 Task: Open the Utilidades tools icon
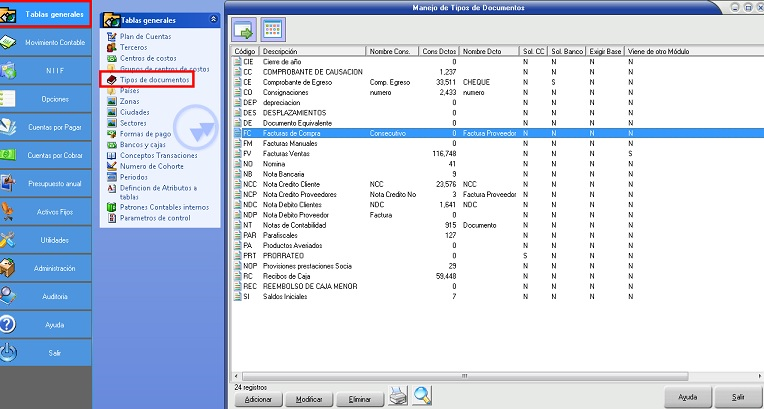click(x=9, y=240)
